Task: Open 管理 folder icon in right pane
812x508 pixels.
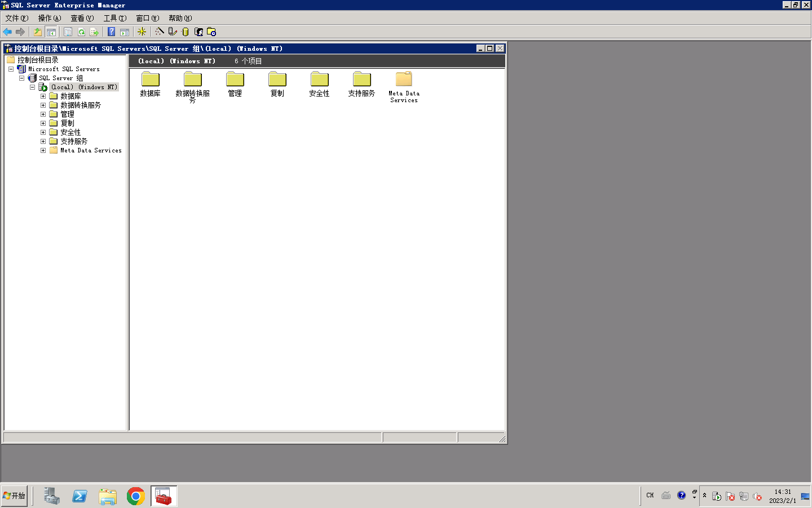Action: pos(235,85)
